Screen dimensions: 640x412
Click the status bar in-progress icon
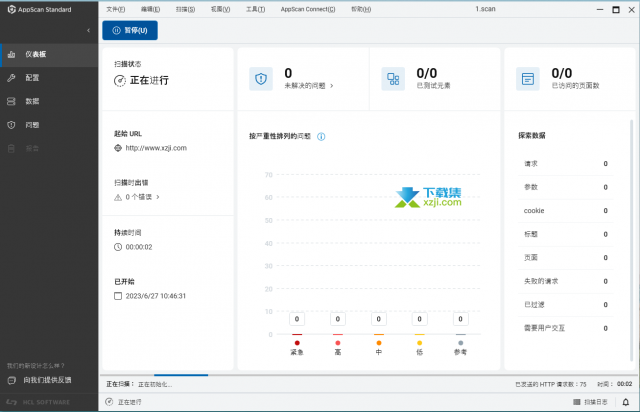click(x=109, y=402)
